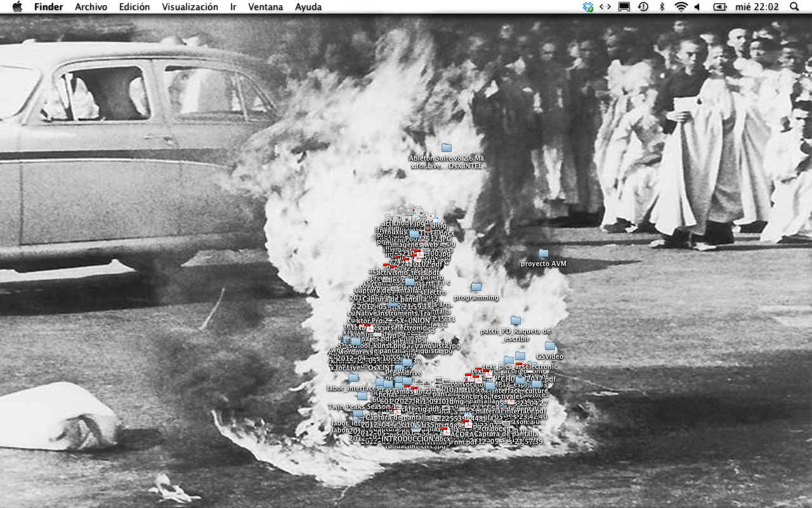The width and height of the screenshot is (812, 508).
Task: Select the Ableton Suite folder icon
Action: (x=447, y=148)
